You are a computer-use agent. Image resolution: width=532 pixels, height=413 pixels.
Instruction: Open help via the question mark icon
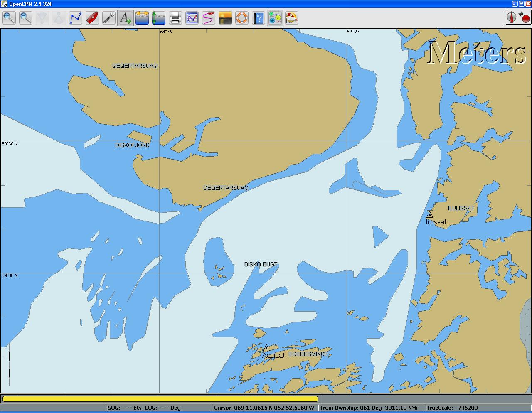tap(259, 18)
